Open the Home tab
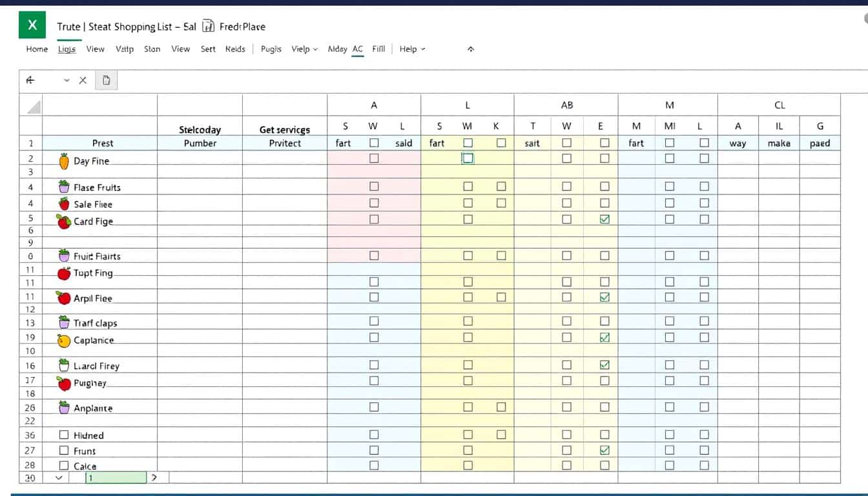This screenshot has width=868, height=496. (37, 49)
